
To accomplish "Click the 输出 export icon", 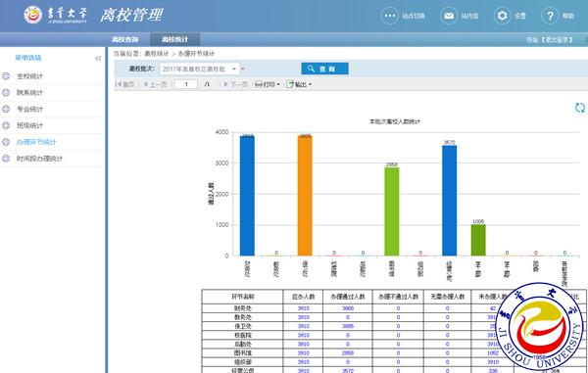I will click(289, 84).
